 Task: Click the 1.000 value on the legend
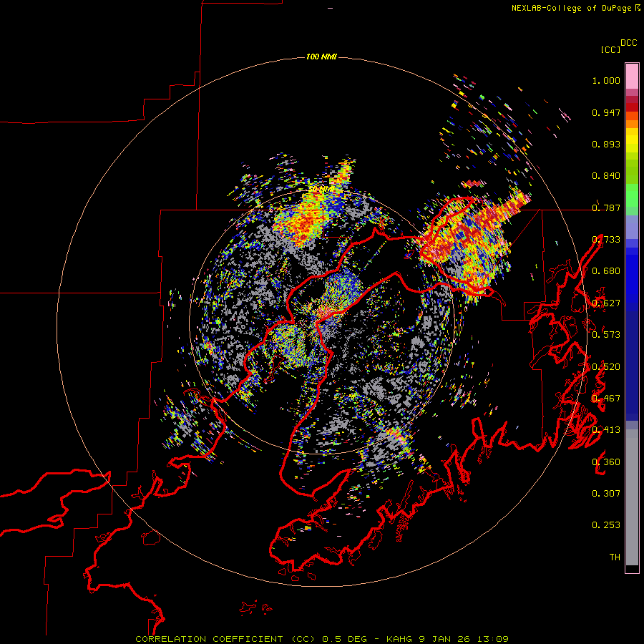606,80
